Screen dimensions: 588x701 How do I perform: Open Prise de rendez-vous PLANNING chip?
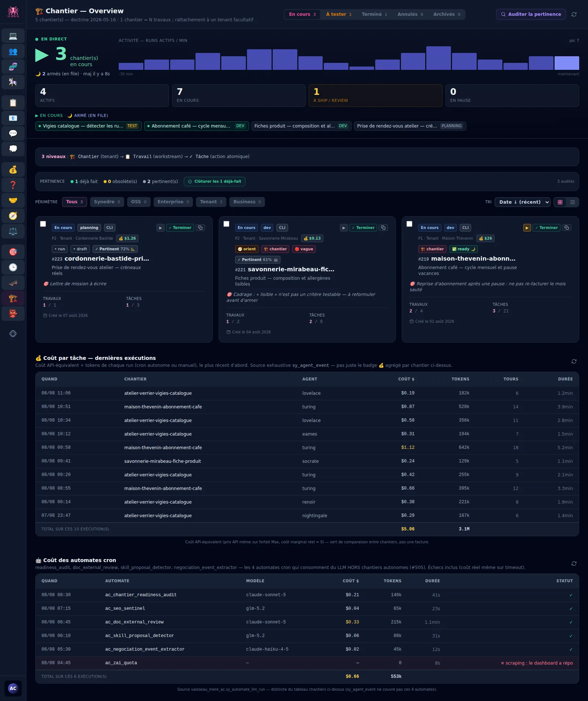410,126
